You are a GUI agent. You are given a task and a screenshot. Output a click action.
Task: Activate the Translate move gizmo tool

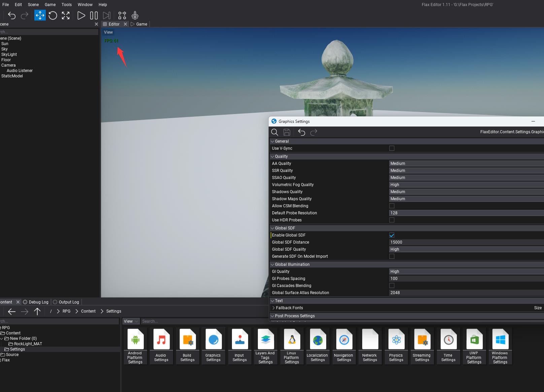click(x=40, y=15)
